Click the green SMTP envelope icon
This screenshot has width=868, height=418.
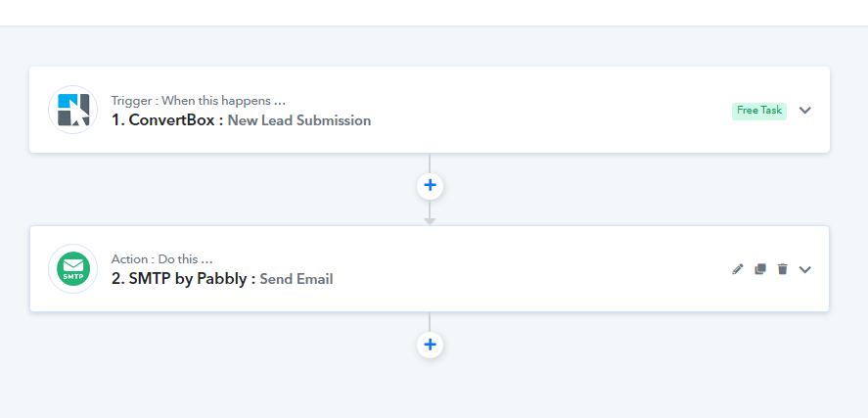coord(73,268)
